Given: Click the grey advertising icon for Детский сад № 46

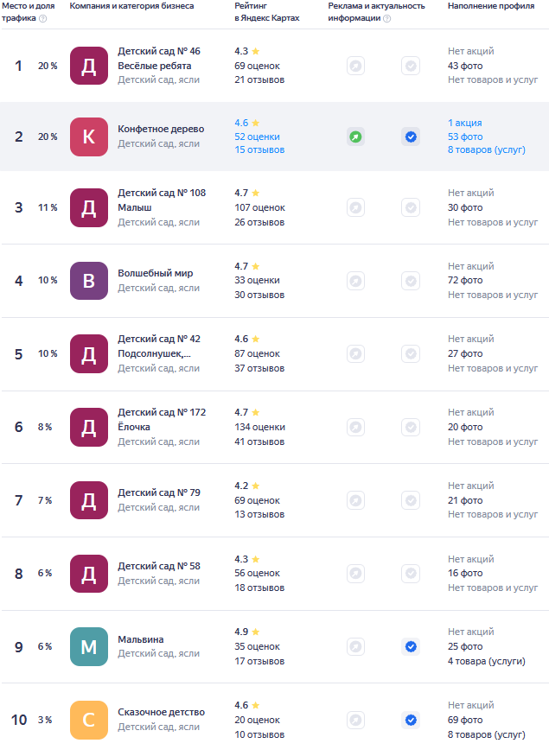Looking at the screenshot, I should (355, 66).
